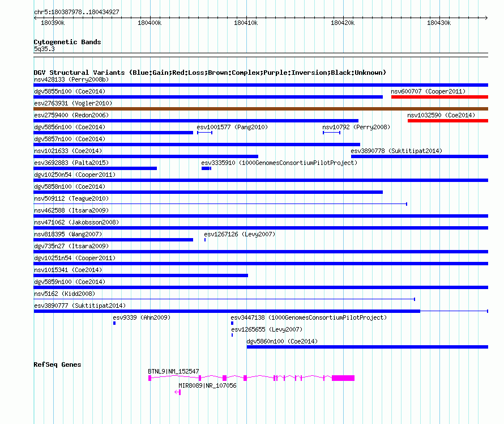Click the 180390k ruler label
The height and width of the screenshot is (424, 504).
pyautogui.click(x=53, y=23)
